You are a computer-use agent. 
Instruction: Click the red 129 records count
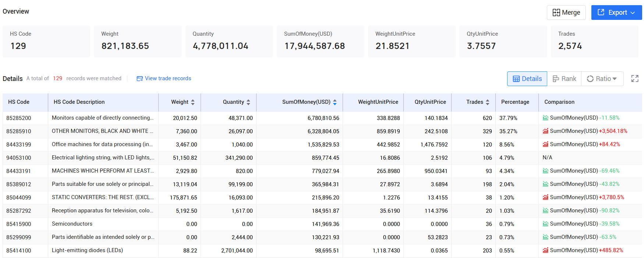coord(57,78)
